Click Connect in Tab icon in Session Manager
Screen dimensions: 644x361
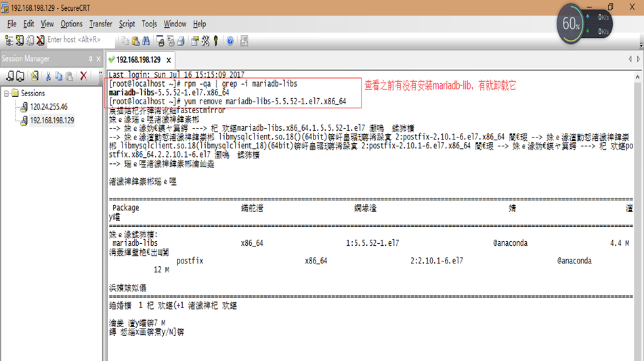[x=20, y=76]
